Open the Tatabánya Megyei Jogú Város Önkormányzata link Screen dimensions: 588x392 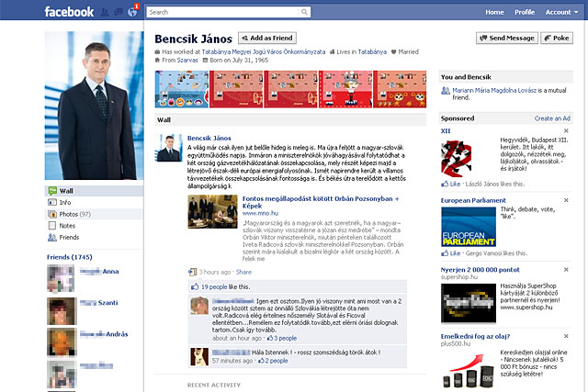point(264,51)
